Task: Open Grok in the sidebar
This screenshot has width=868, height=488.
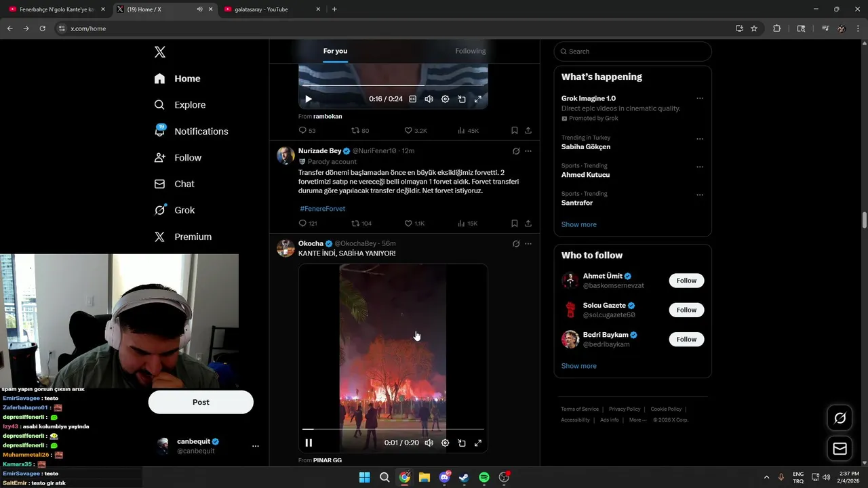Action: point(174,210)
